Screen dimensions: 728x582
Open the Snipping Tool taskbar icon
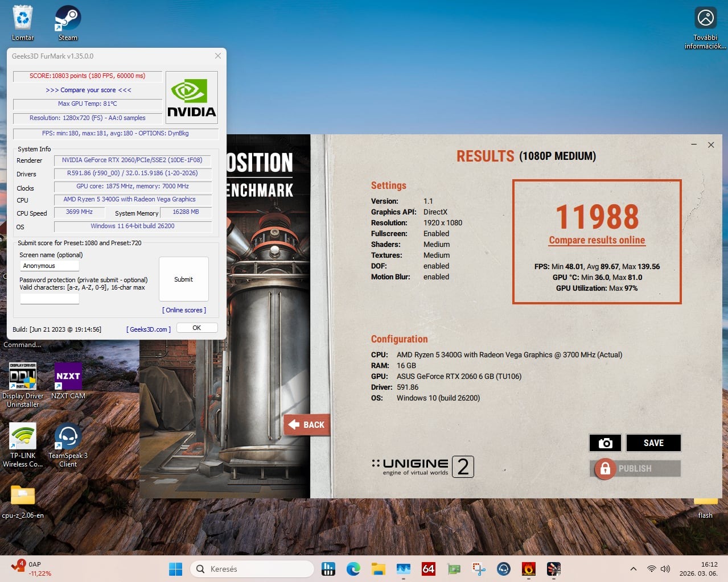point(479,568)
